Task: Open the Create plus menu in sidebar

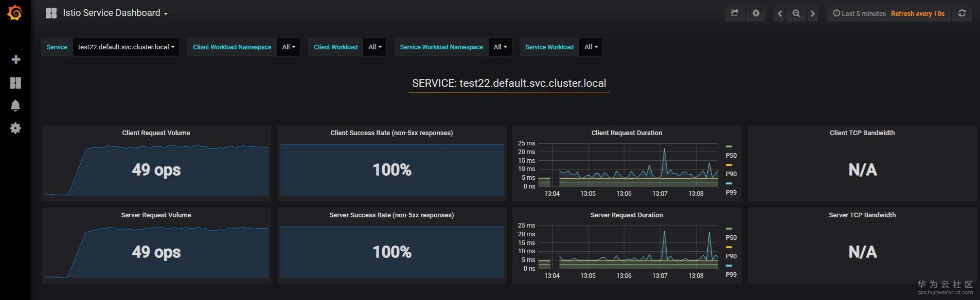Action: 15,60
